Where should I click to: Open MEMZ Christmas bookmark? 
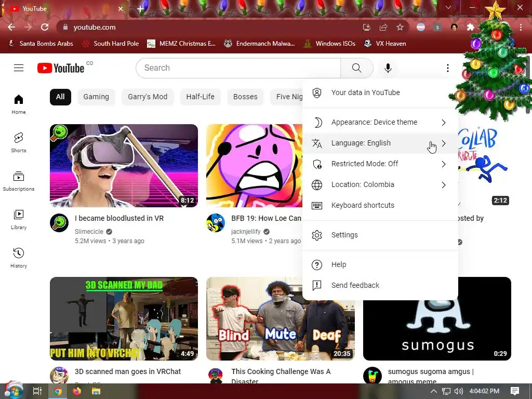[181, 44]
